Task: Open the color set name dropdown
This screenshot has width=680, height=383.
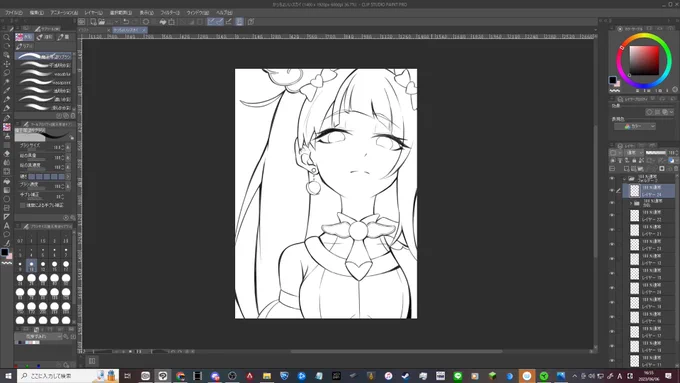Action: tap(38, 337)
